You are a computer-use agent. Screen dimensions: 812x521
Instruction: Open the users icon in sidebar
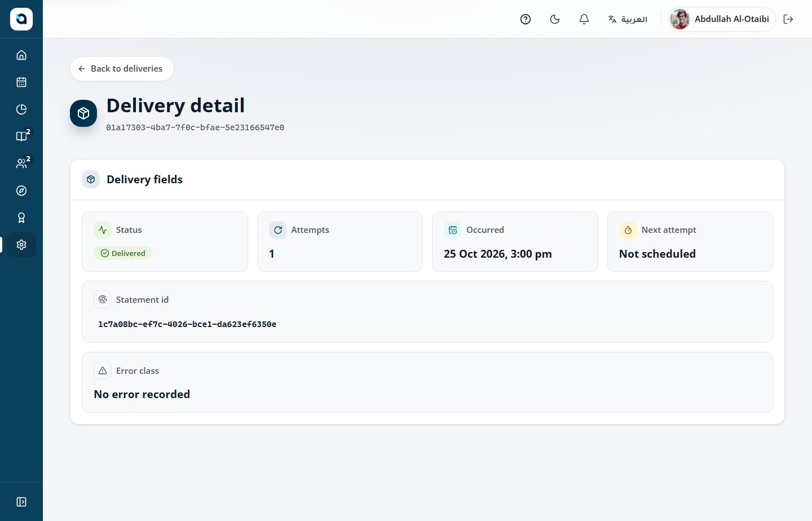click(x=21, y=164)
